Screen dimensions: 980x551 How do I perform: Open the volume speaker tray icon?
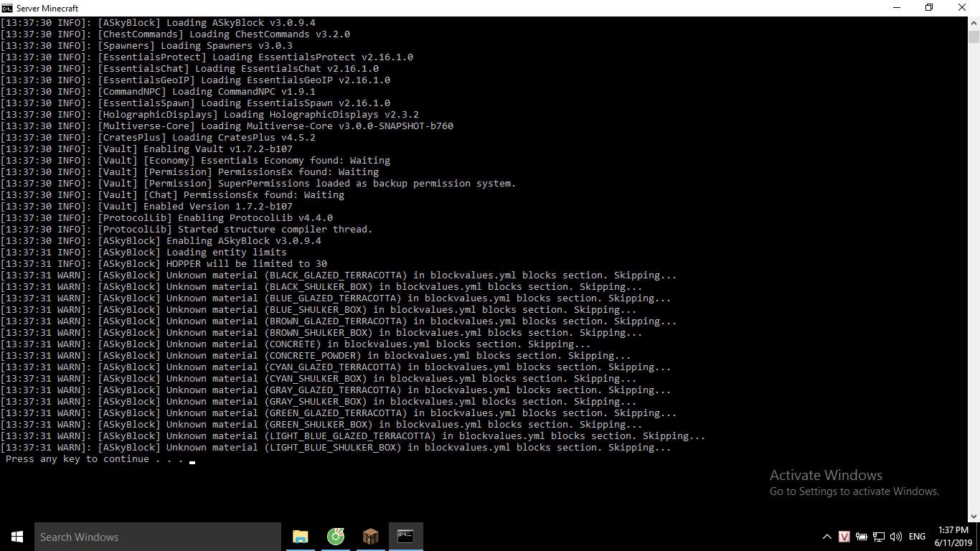point(896,537)
